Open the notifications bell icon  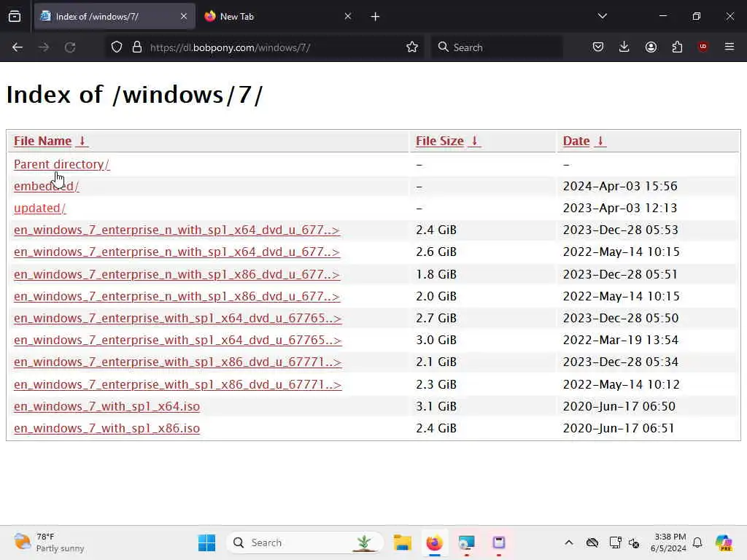pos(697,542)
